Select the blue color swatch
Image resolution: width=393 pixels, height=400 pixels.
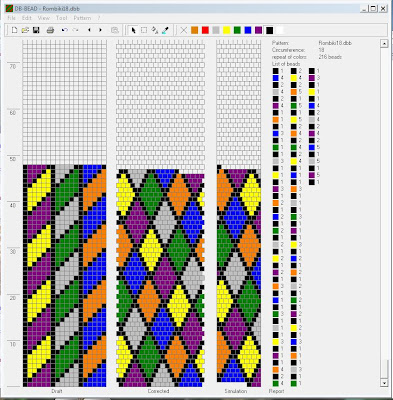248,30
